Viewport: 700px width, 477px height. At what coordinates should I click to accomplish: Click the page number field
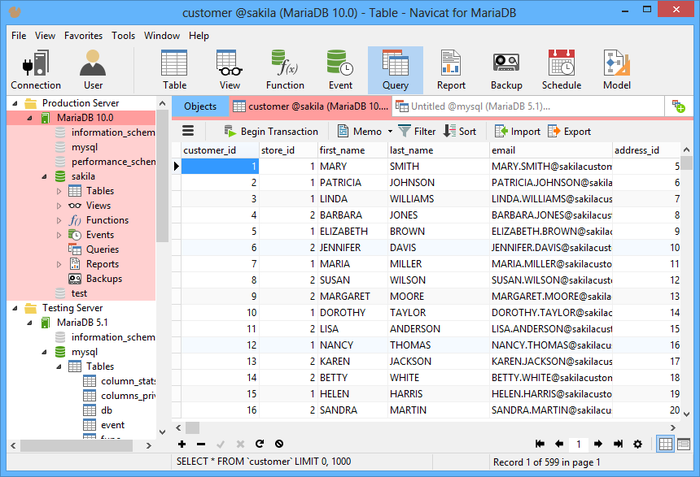tap(579, 444)
